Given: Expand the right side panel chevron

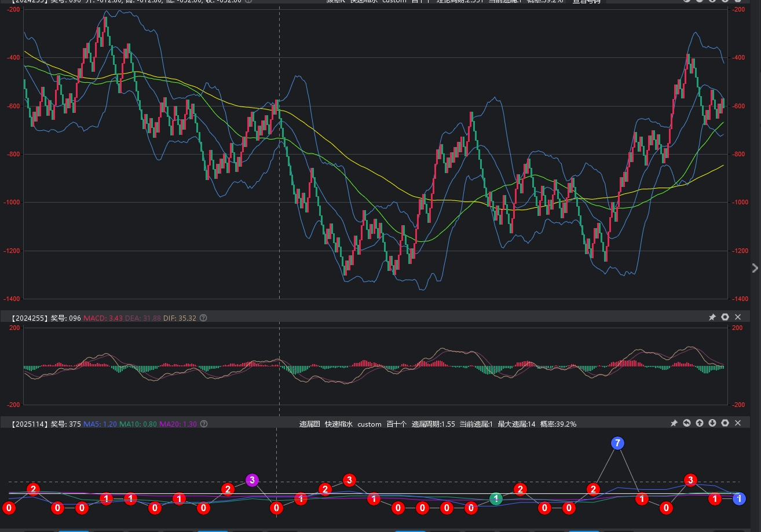Looking at the screenshot, I should point(755,268).
